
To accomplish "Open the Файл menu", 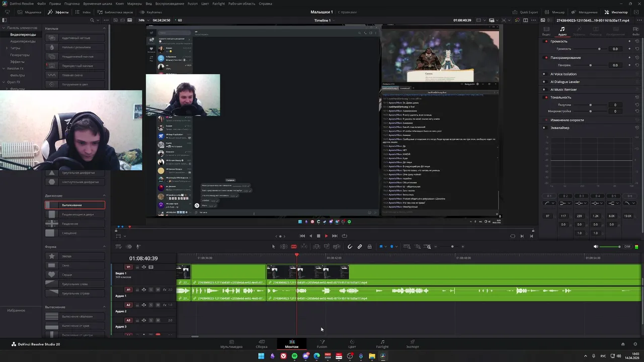I will pyautogui.click(x=41, y=4).
